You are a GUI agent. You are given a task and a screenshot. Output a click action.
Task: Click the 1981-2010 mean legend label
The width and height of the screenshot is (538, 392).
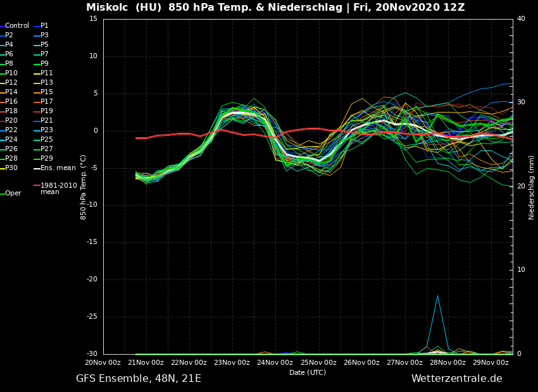58,188
